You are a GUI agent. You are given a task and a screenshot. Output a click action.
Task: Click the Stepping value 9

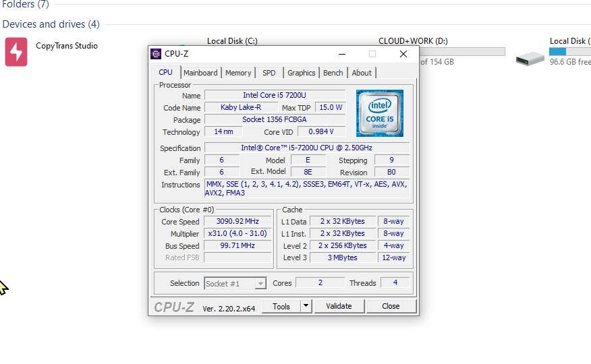(x=391, y=160)
